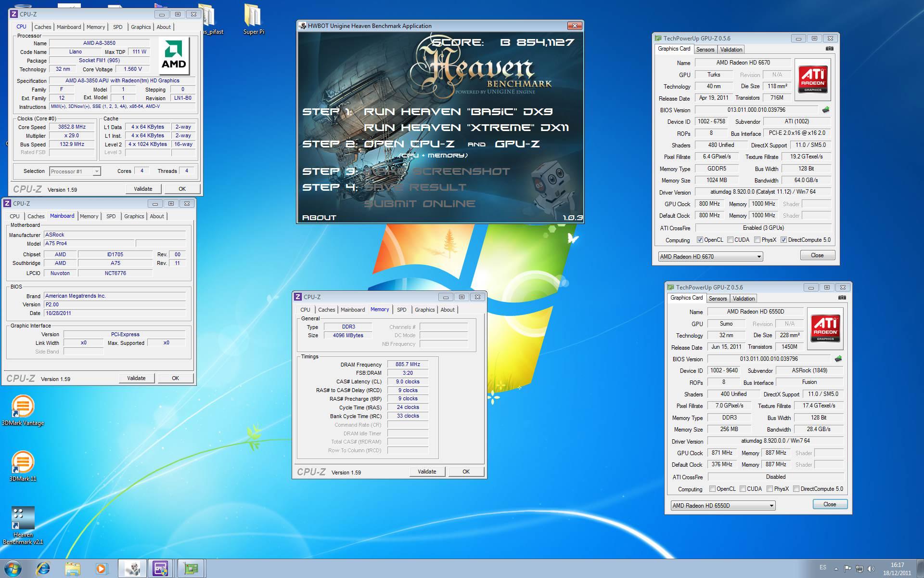
Task: Take screenshot via camera icon in HD 6550D GPU-Z
Action: coord(842,298)
